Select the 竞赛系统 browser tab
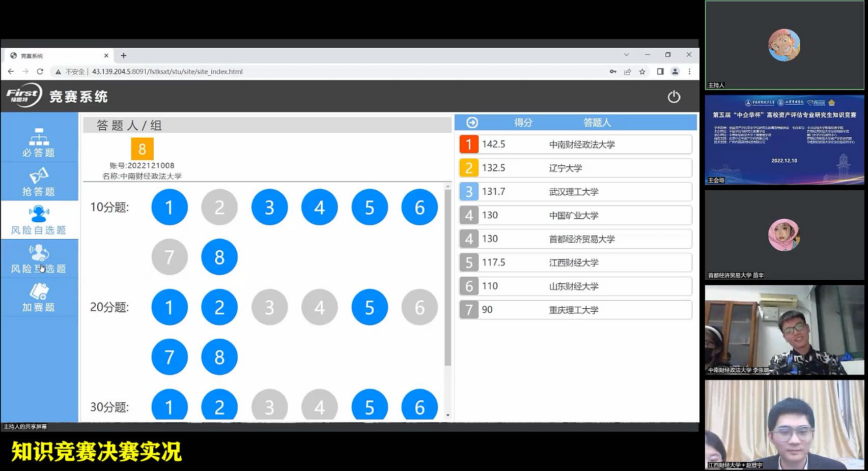The height and width of the screenshot is (471, 868). pyautogui.click(x=59, y=55)
